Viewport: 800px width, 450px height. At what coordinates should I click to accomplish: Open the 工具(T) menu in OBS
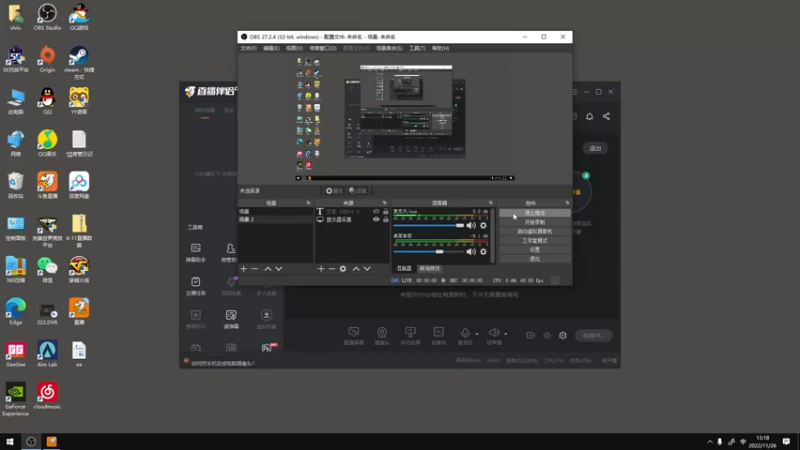pyautogui.click(x=417, y=48)
